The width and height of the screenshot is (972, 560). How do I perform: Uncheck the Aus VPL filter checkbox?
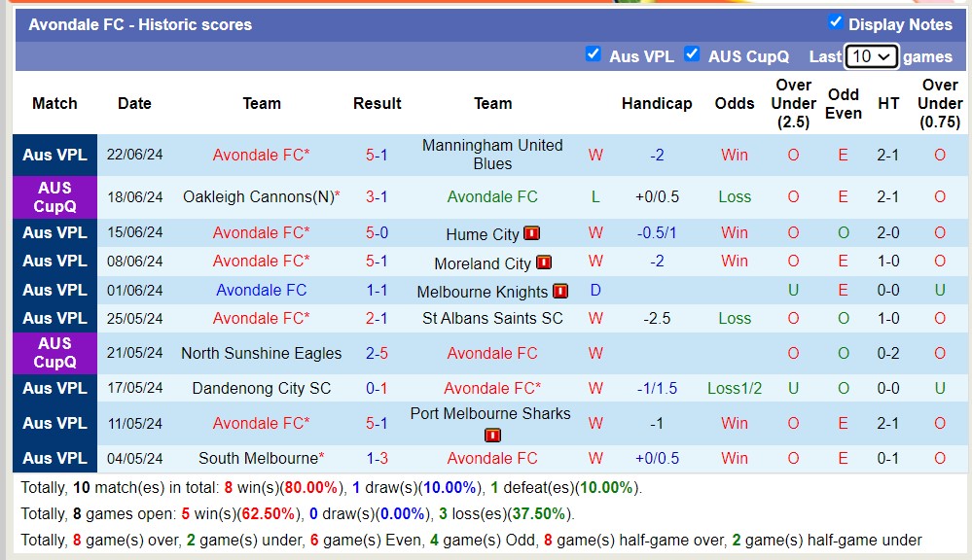(x=593, y=54)
